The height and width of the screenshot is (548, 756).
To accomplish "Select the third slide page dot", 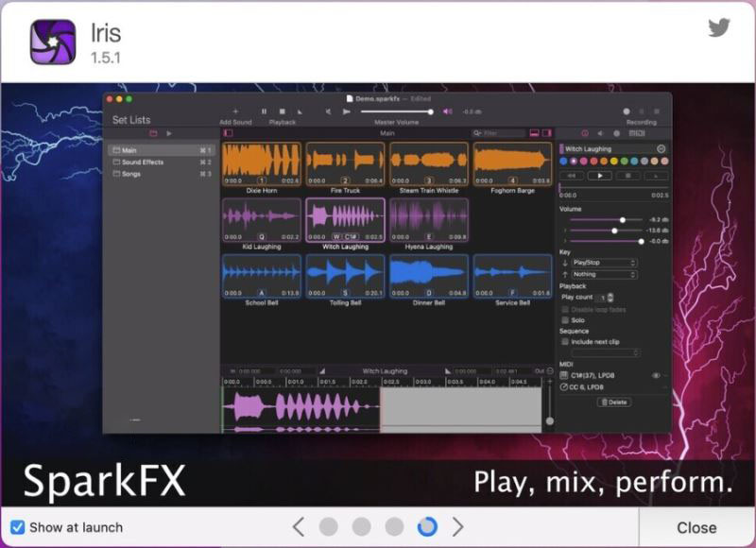I will pos(394,527).
